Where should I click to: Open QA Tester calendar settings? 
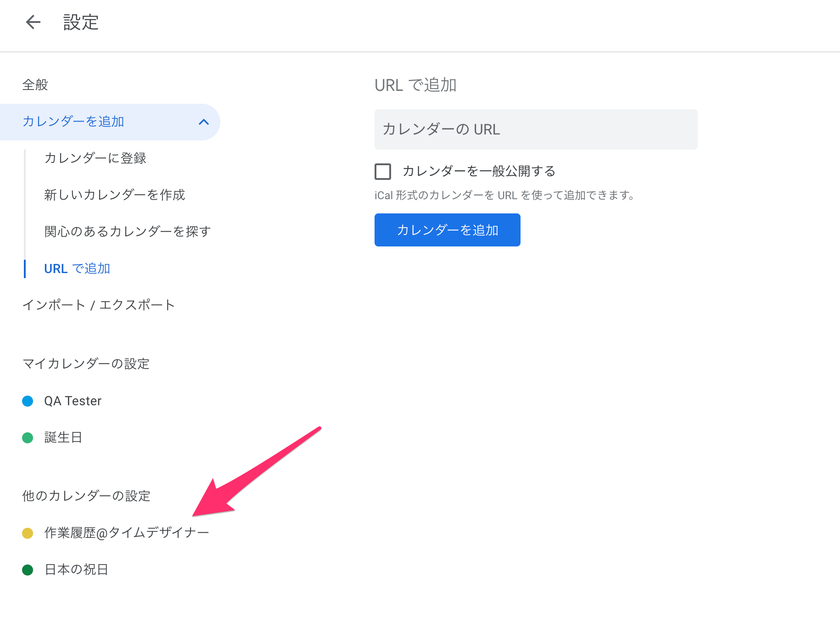pos(72,401)
